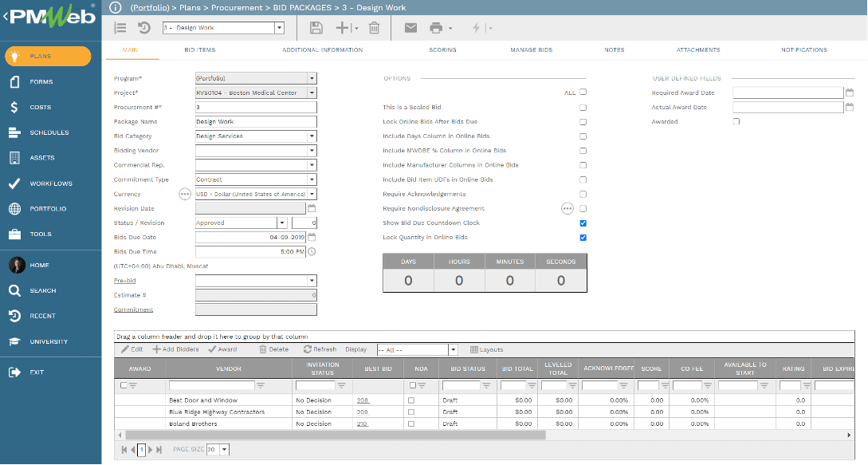Screen dimensions: 868x465
Task: Open the Currency dropdown
Action: tap(313, 194)
